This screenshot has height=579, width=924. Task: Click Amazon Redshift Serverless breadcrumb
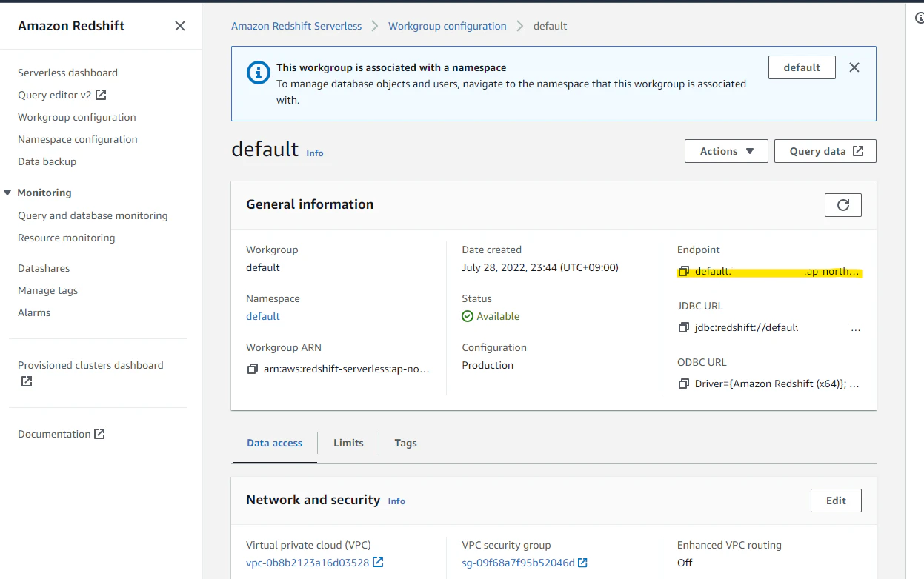[x=296, y=26]
